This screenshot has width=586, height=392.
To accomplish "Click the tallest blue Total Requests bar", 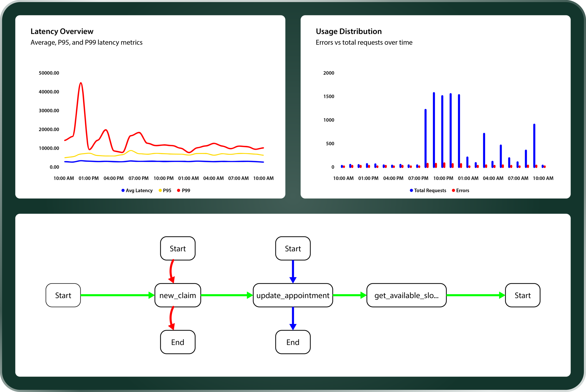I will (434, 130).
